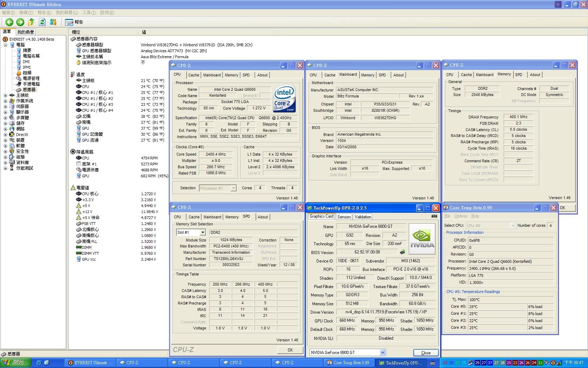The height and width of the screenshot is (368, 588).
Task: Open SPD tab in CPU-Z memory Timings window
Action: 519,75
